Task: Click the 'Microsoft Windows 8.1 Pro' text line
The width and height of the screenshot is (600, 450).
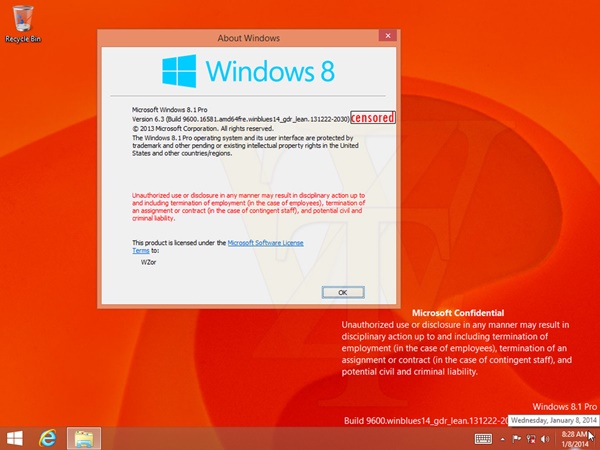Action: click(170, 109)
